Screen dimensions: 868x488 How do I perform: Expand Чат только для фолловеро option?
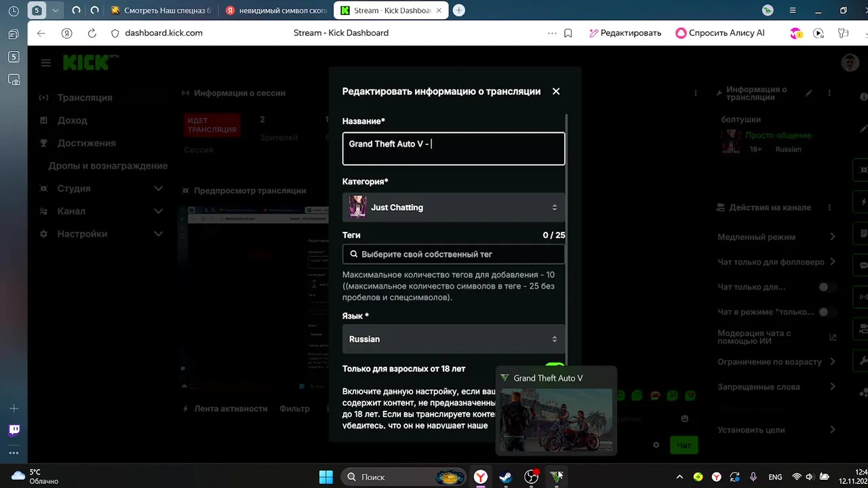click(776, 262)
